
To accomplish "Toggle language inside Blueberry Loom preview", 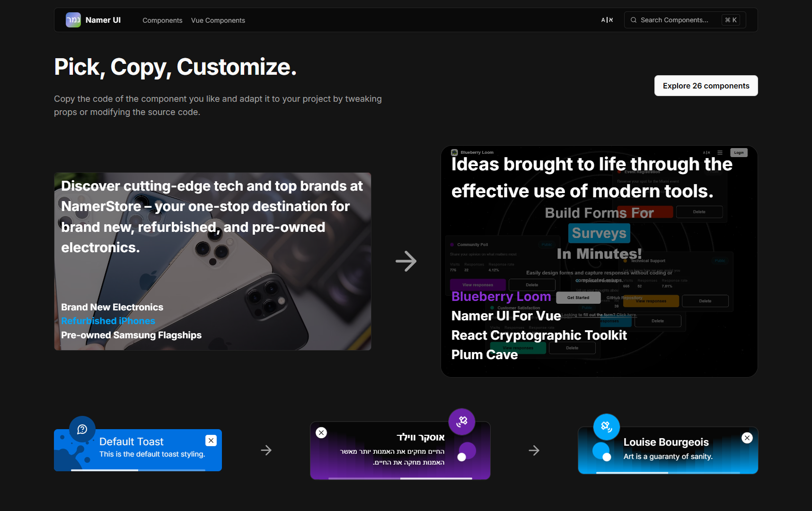I will tap(706, 152).
